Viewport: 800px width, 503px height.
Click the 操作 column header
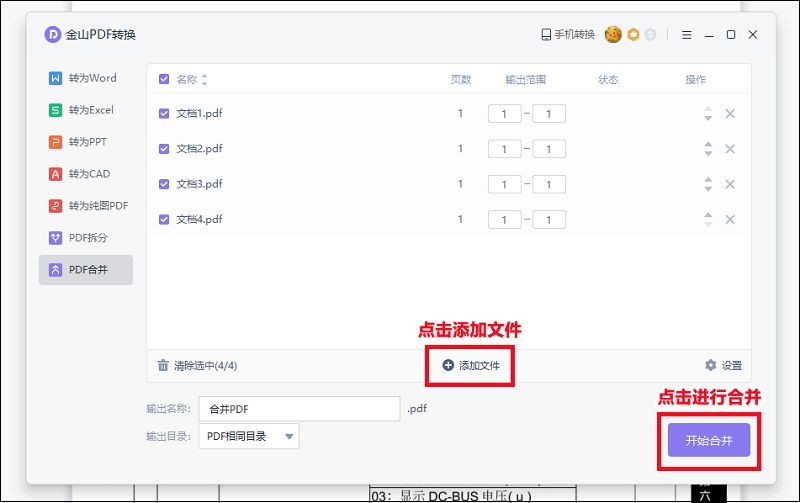pyautogui.click(x=695, y=80)
